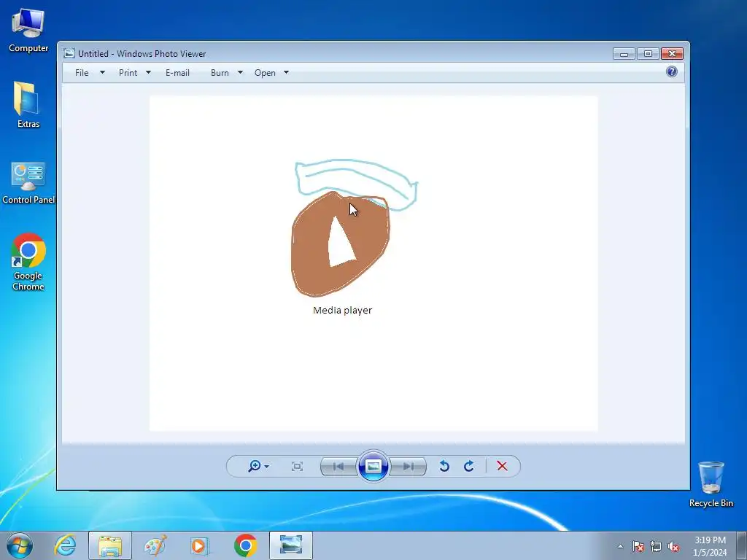Select the Extras folder on desktop
This screenshot has height=560, width=747.
[x=28, y=105]
